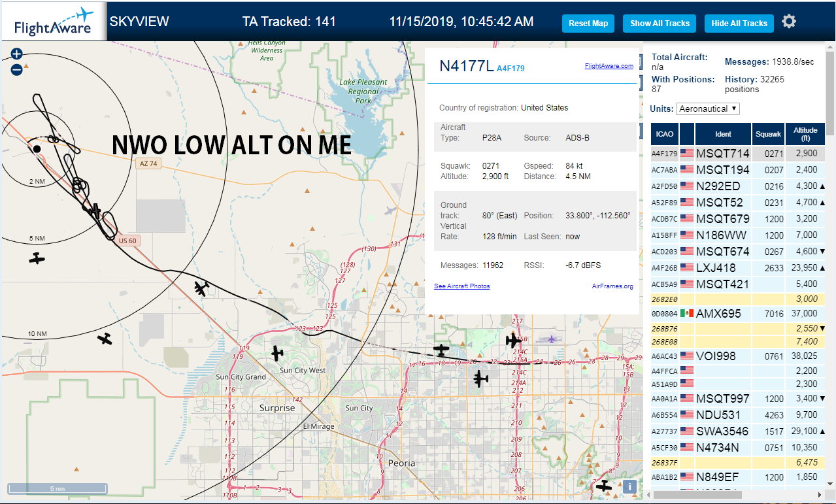Select aircraft icon at bottom right of map

(x=603, y=486)
